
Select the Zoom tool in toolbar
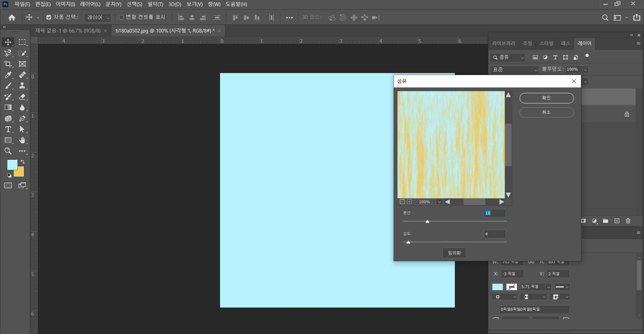[x=8, y=151]
